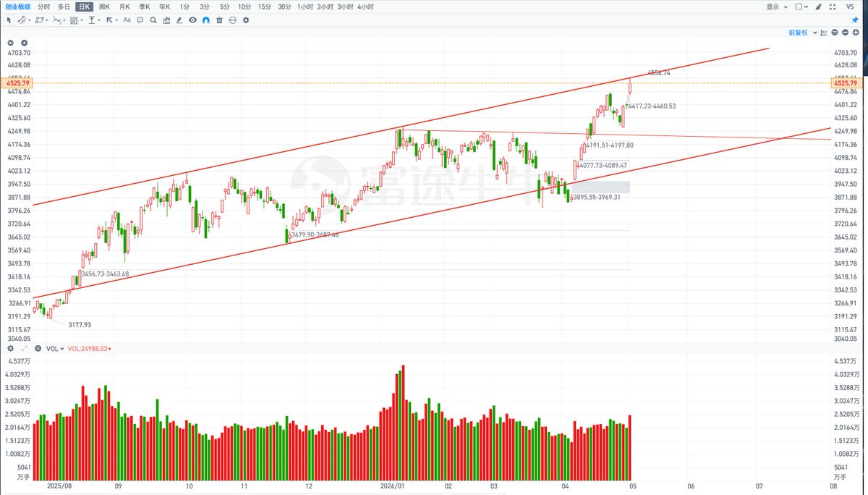Select the 1分 interval

tap(184, 7)
